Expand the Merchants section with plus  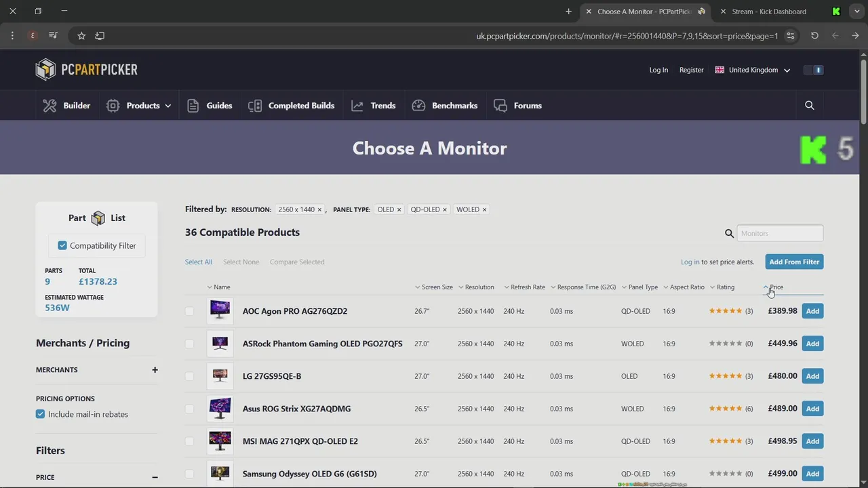(155, 370)
